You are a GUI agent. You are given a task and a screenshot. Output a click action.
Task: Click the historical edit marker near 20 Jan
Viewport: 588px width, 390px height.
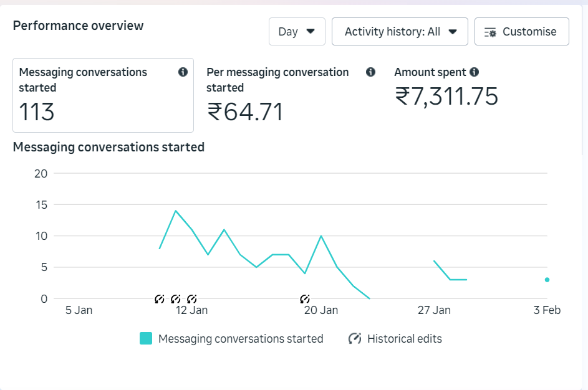[x=305, y=299]
